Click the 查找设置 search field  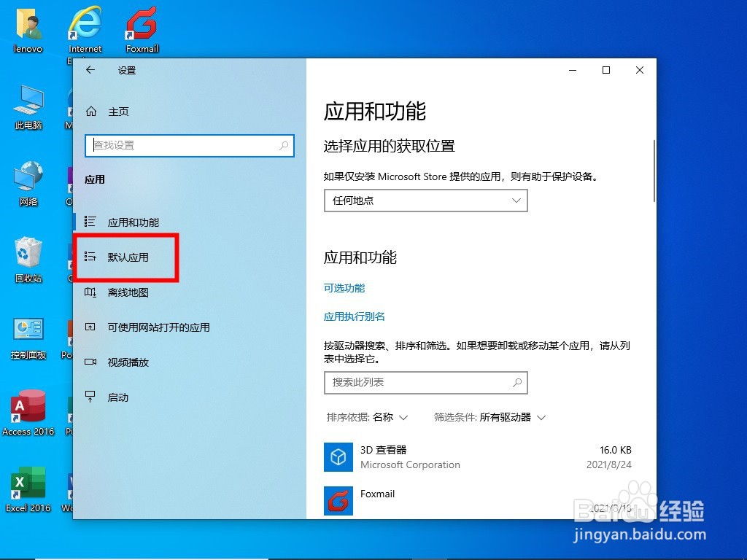[190, 145]
